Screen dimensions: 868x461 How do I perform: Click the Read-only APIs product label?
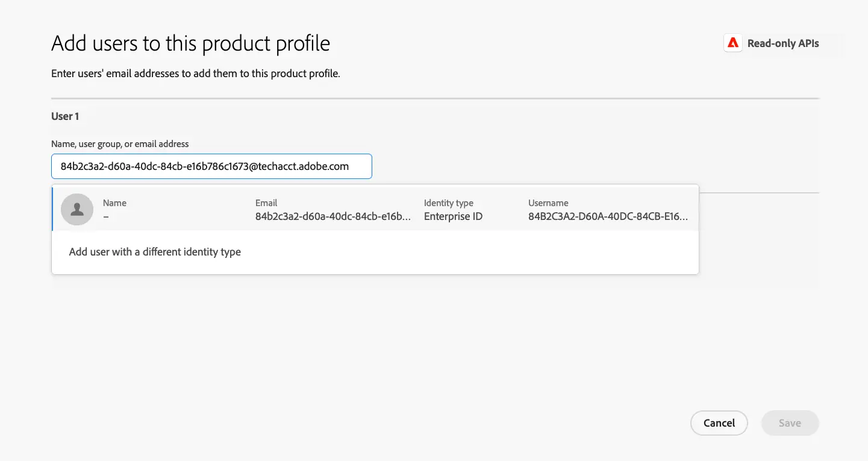(783, 43)
